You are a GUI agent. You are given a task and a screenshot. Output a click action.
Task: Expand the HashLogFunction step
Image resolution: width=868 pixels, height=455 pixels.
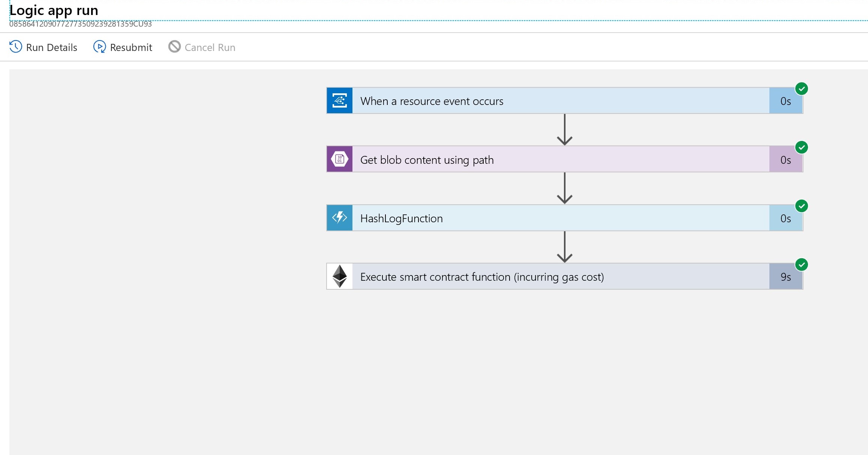coord(401,219)
